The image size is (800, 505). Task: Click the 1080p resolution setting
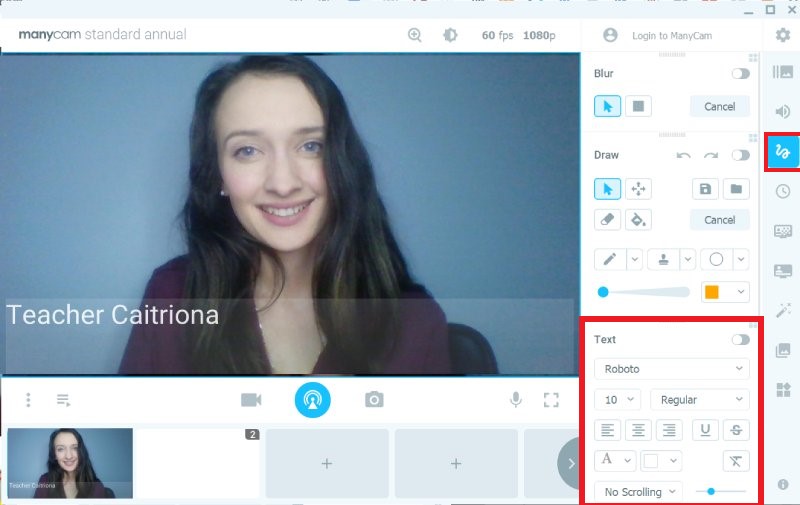[x=539, y=35]
